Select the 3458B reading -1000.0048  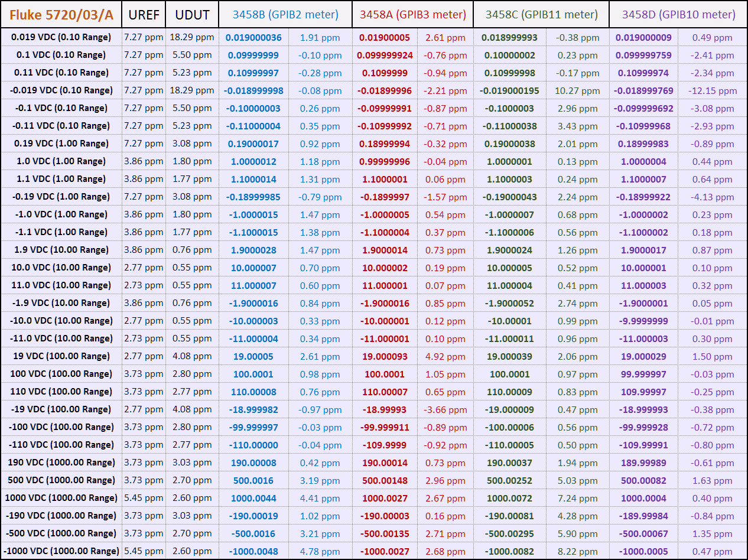254,552
